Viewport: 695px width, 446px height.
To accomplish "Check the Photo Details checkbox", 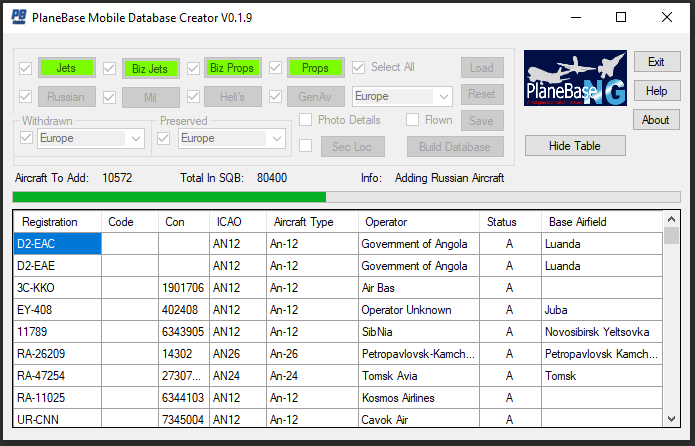I will click(x=306, y=120).
